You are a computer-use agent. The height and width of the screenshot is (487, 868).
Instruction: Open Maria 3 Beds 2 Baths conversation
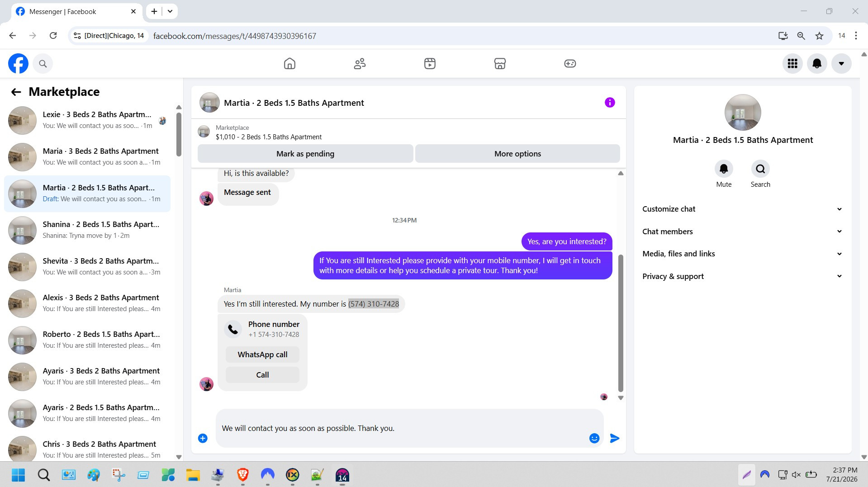[87, 157]
